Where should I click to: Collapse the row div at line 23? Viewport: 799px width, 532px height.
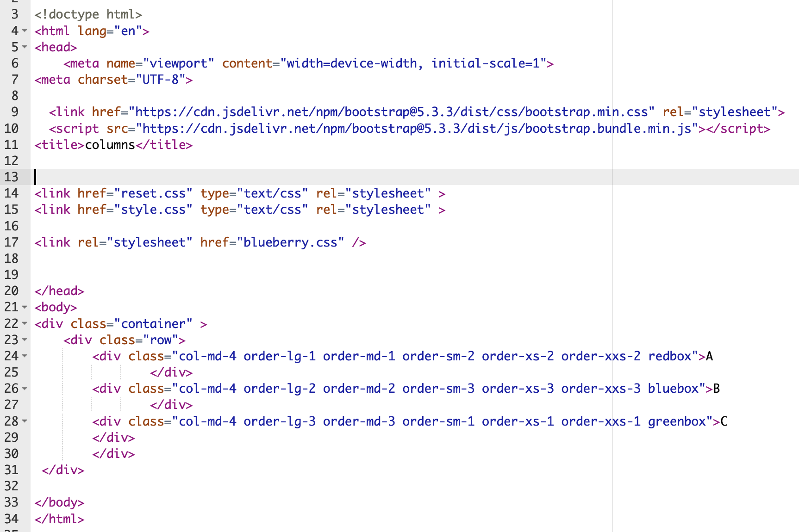(x=24, y=340)
